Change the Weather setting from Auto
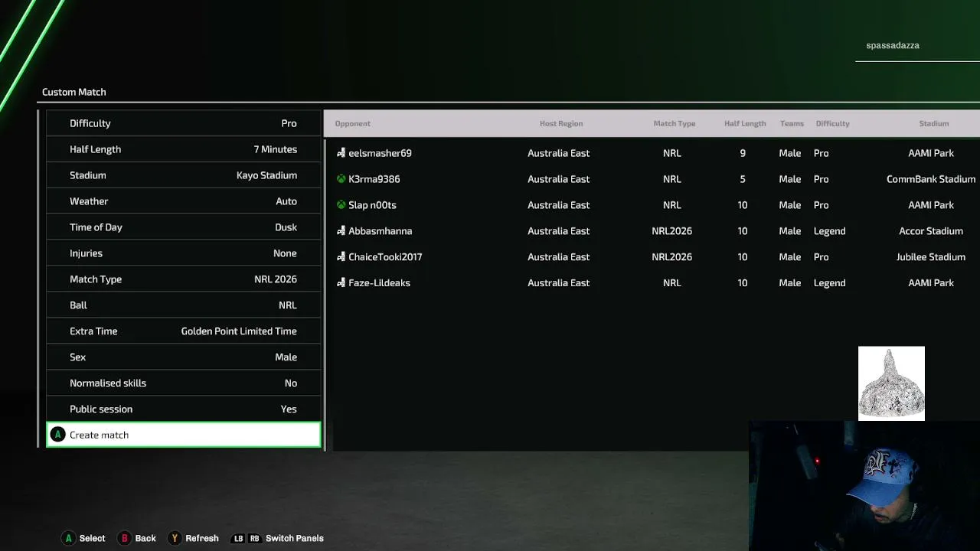The width and height of the screenshot is (980, 551). (184, 201)
